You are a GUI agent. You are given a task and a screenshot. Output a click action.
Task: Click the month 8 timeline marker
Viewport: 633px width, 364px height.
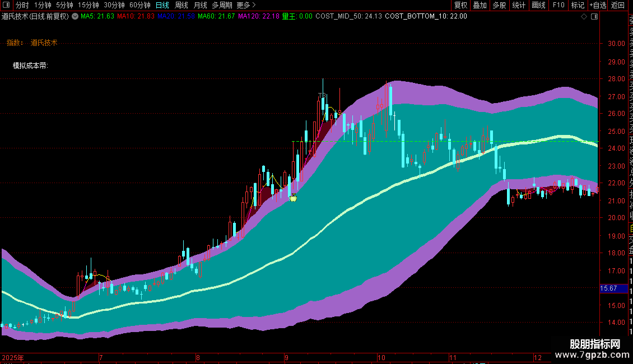coord(198,357)
